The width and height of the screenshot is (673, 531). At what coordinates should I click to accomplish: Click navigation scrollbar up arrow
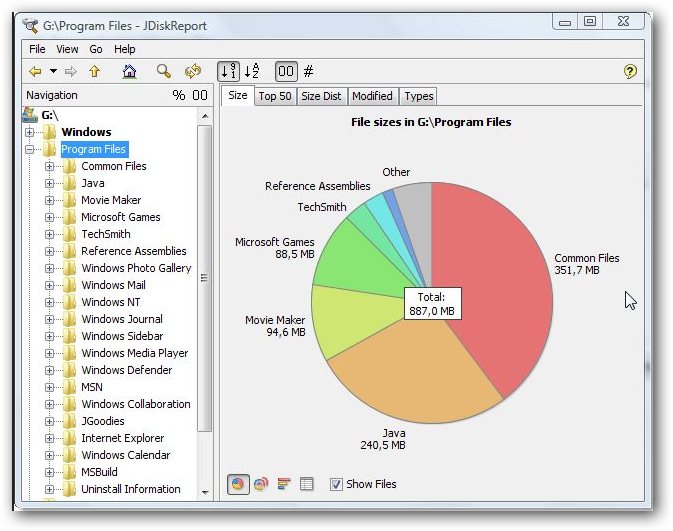coord(205,116)
